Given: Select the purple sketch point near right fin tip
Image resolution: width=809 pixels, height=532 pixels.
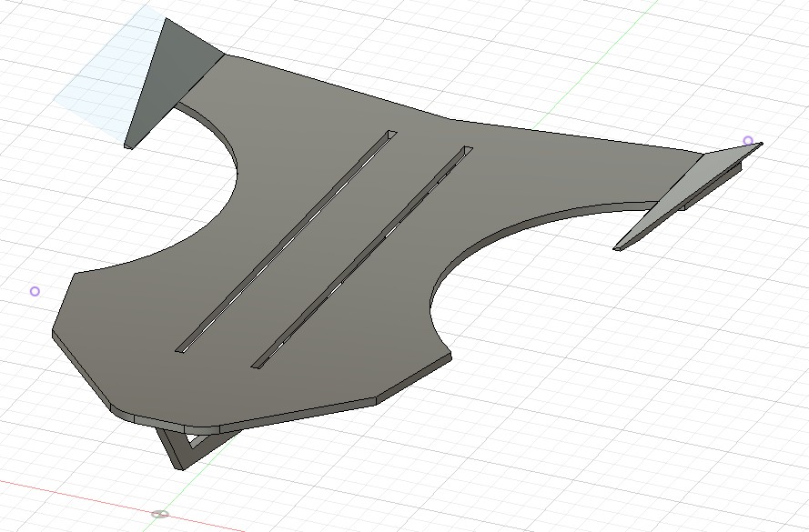Looking at the screenshot, I should click(x=748, y=141).
